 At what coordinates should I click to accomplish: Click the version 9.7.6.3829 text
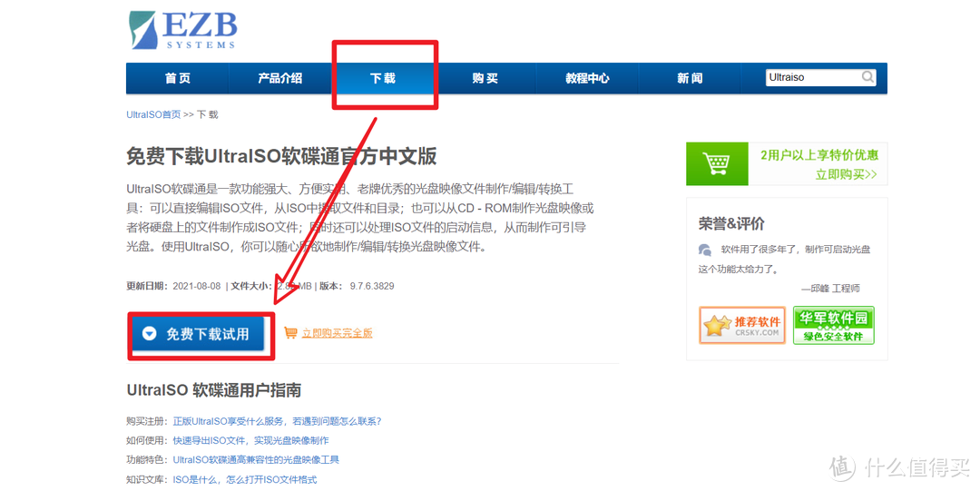point(372,286)
